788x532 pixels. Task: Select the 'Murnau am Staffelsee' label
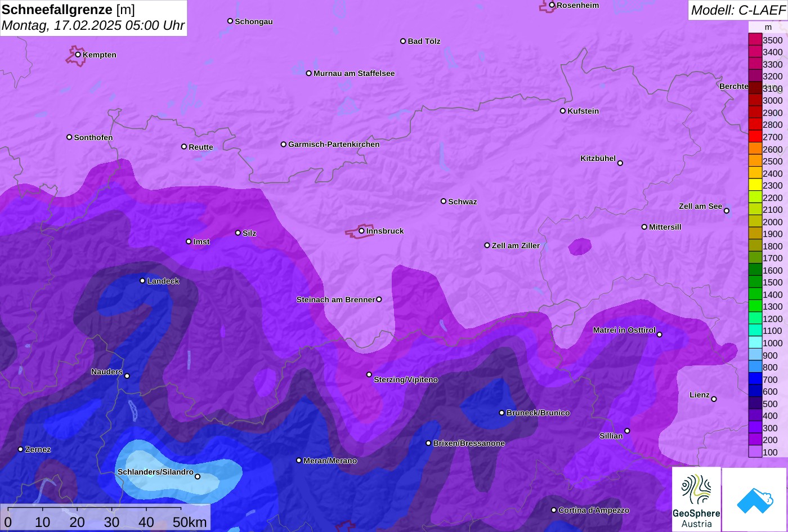click(354, 73)
